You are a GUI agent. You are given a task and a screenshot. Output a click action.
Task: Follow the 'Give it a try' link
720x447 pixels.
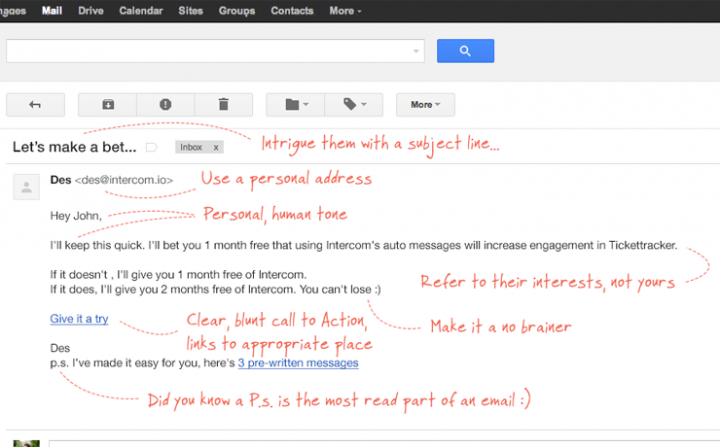click(x=79, y=319)
